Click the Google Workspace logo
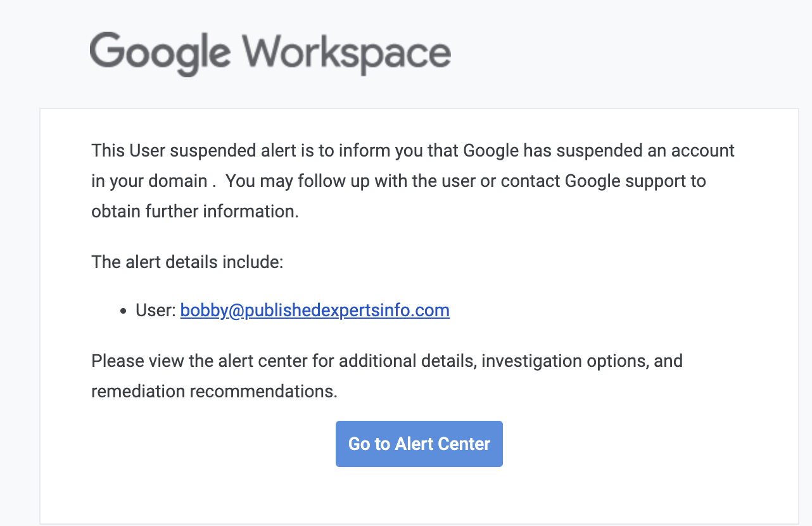 click(270, 54)
